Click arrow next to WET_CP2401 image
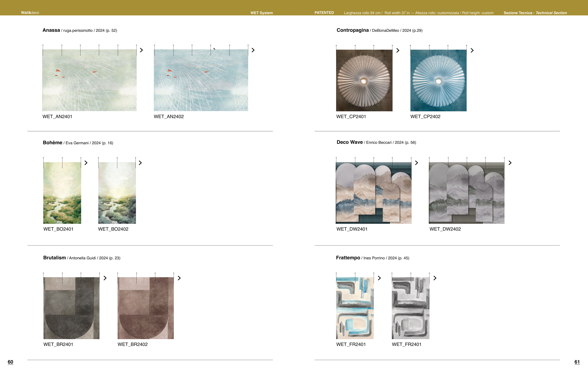This screenshot has height=381, width=588. click(398, 50)
